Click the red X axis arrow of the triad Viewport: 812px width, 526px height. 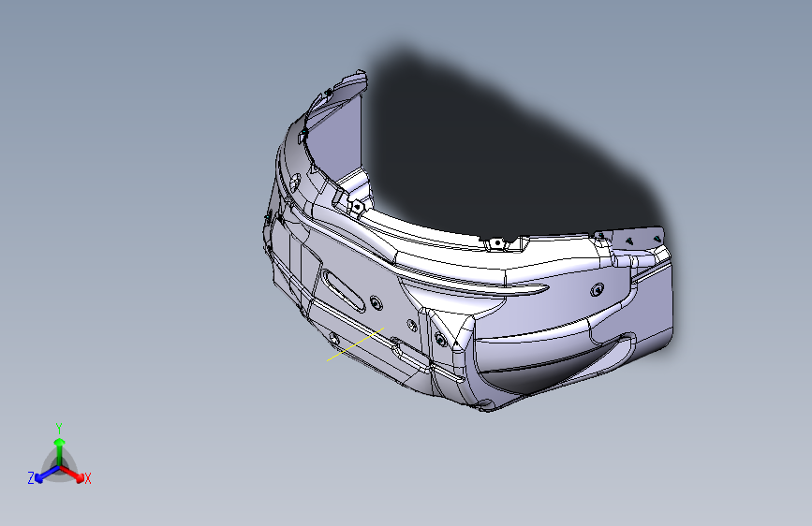[x=71, y=474]
